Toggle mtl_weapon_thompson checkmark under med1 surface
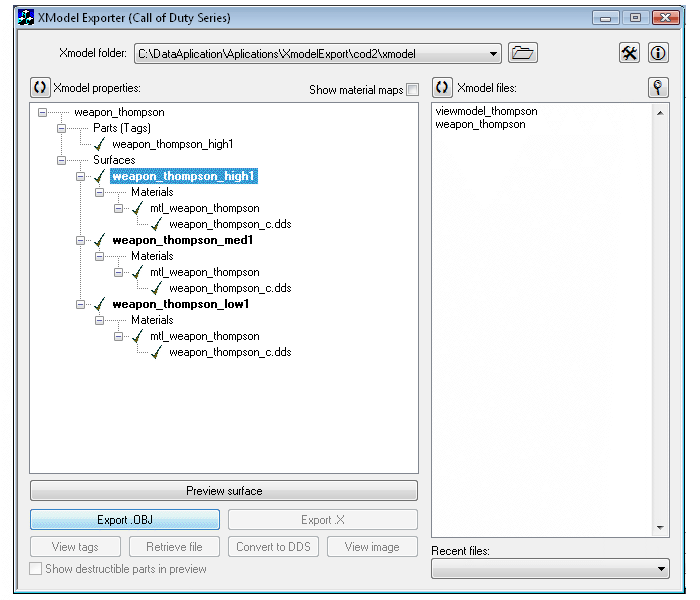This screenshot has width=700, height=600. (138, 272)
